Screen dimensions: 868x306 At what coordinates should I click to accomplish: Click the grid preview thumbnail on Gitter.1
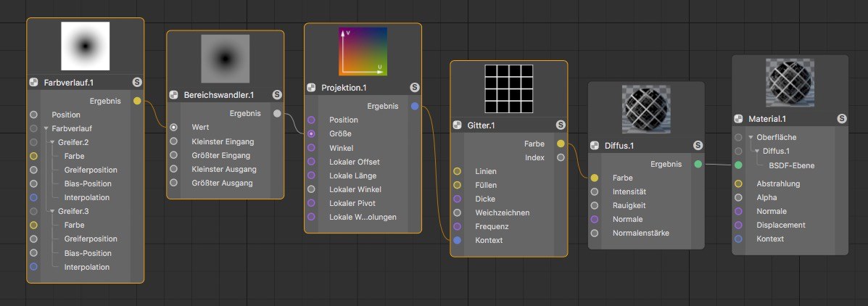[509, 89]
